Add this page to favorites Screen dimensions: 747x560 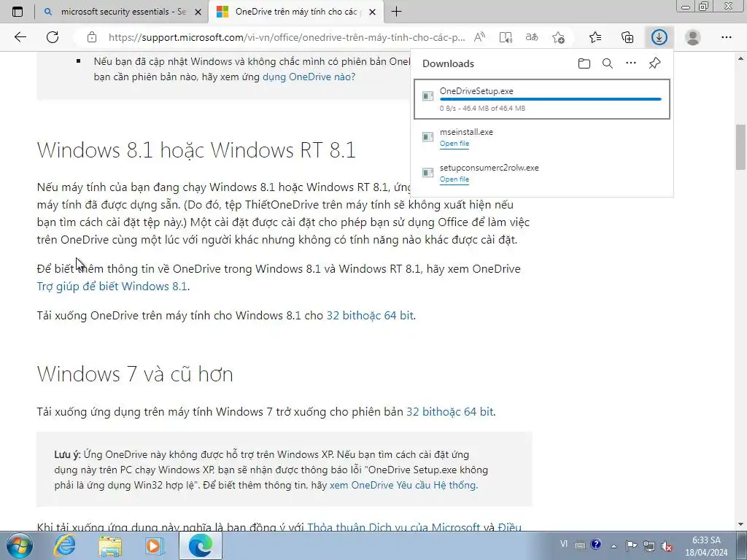[558, 37]
